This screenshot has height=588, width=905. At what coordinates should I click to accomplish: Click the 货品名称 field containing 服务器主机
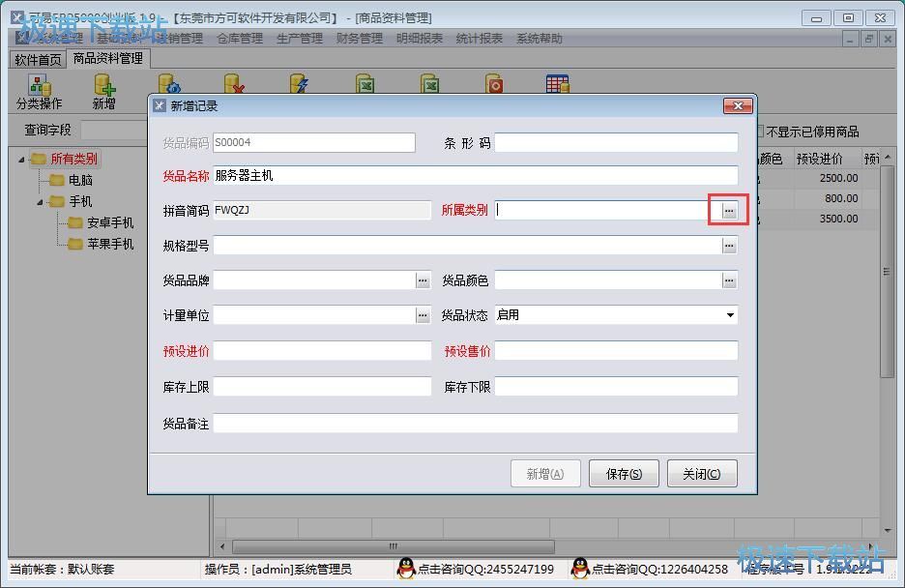(x=476, y=175)
